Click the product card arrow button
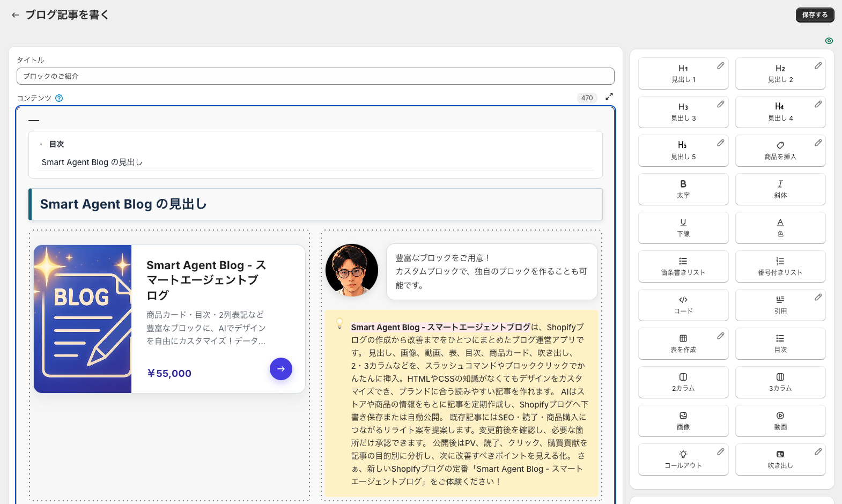 [281, 369]
